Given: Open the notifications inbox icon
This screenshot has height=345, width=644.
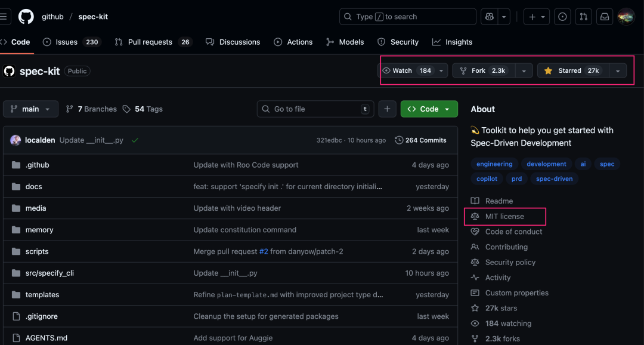Looking at the screenshot, I should click(x=605, y=17).
